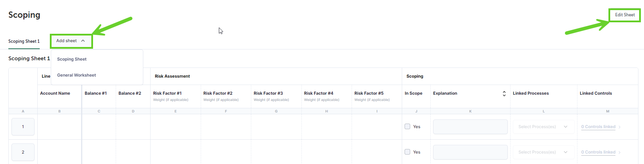The width and height of the screenshot is (644, 164).
Task: Open Select Process(es) dropdown in row 2
Action: pos(544,152)
